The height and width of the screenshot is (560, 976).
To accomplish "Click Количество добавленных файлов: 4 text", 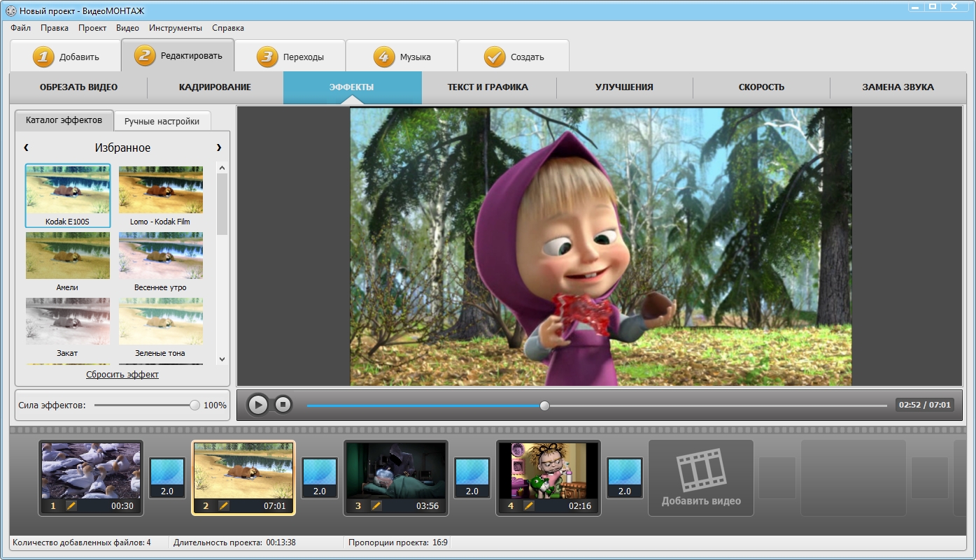I will (82, 542).
